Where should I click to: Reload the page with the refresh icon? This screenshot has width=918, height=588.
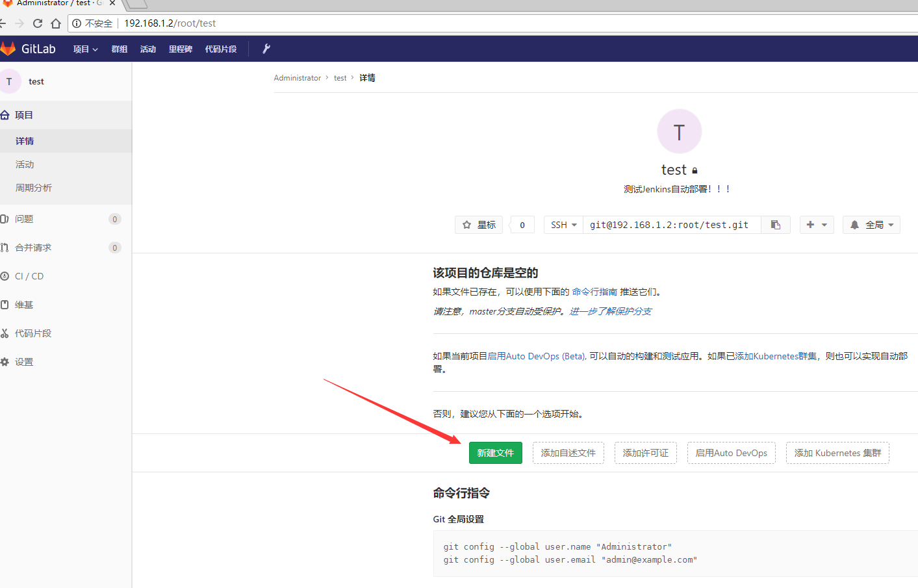[x=38, y=23]
